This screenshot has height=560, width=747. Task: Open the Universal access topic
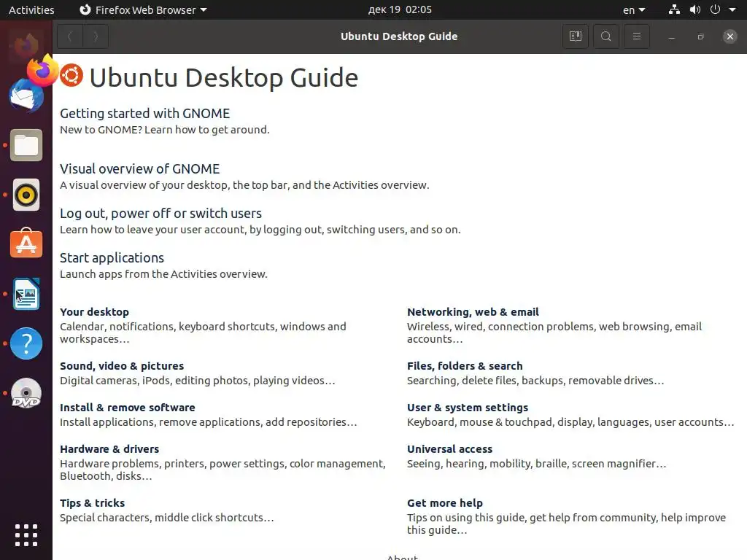point(449,448)
